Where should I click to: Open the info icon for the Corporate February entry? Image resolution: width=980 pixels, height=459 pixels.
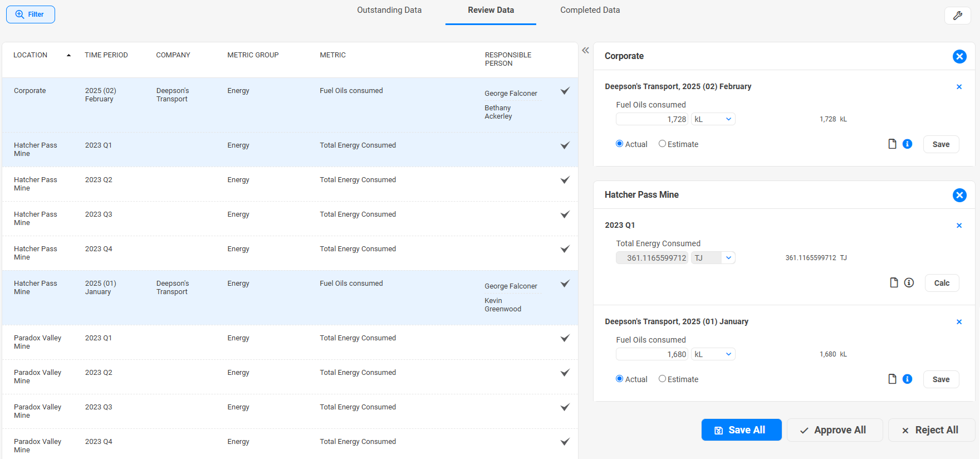(x=907, y=144)
